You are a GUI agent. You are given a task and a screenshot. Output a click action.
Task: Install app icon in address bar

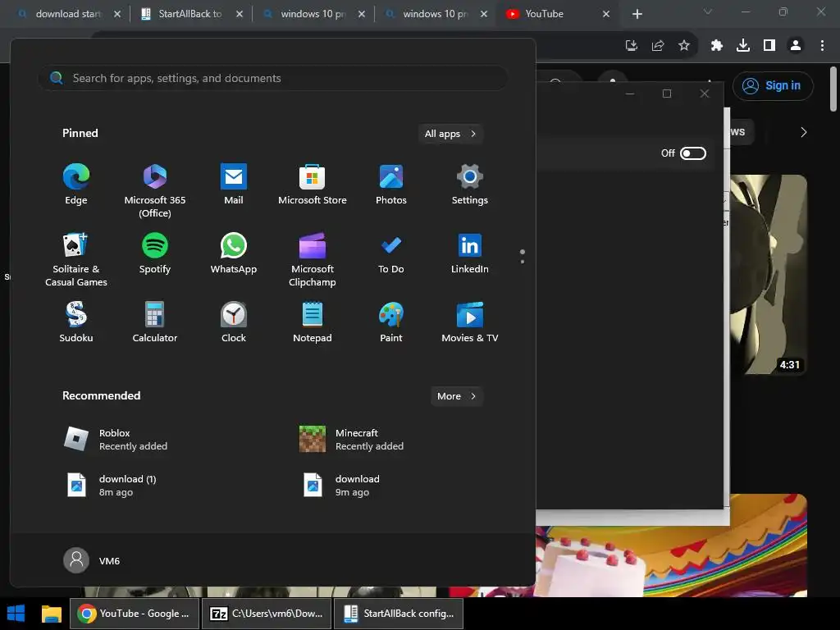632,46
